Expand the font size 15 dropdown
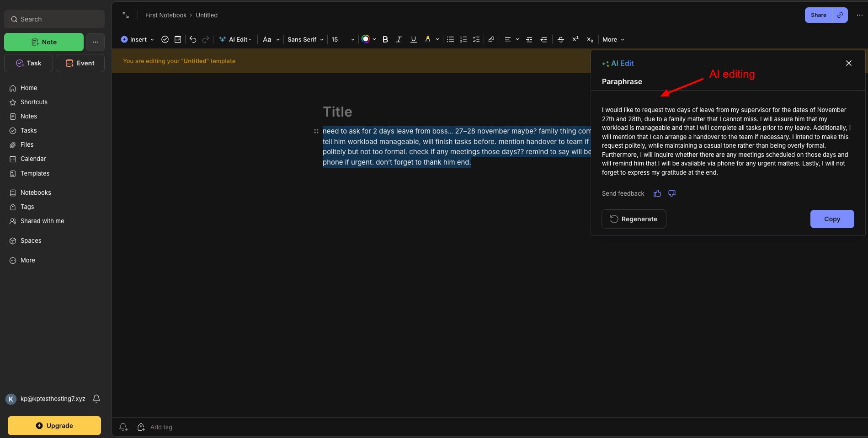Screen dimensions: 868x438 coord(343,39)
